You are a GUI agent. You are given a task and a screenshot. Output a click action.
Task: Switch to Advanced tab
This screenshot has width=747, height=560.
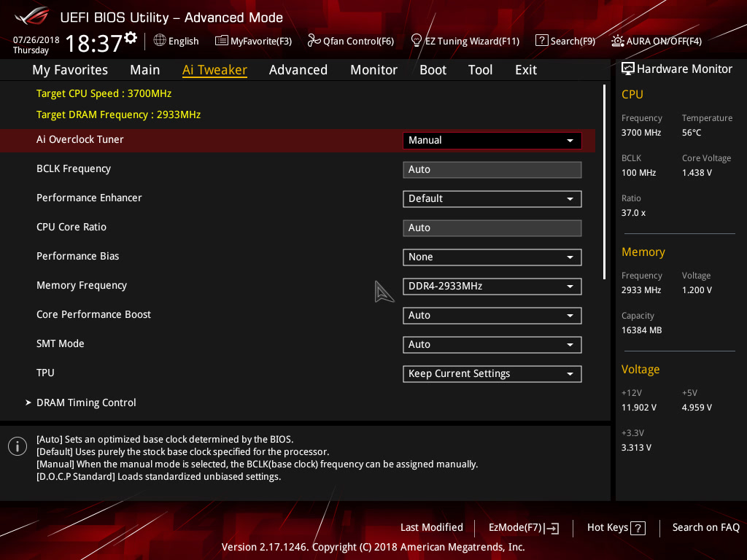[x=298, y=70]
